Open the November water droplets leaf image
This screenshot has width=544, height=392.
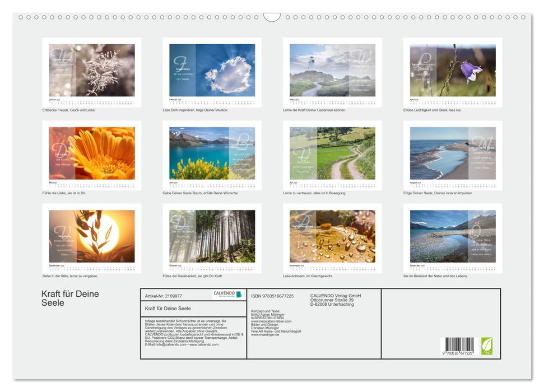pos(332,236)
